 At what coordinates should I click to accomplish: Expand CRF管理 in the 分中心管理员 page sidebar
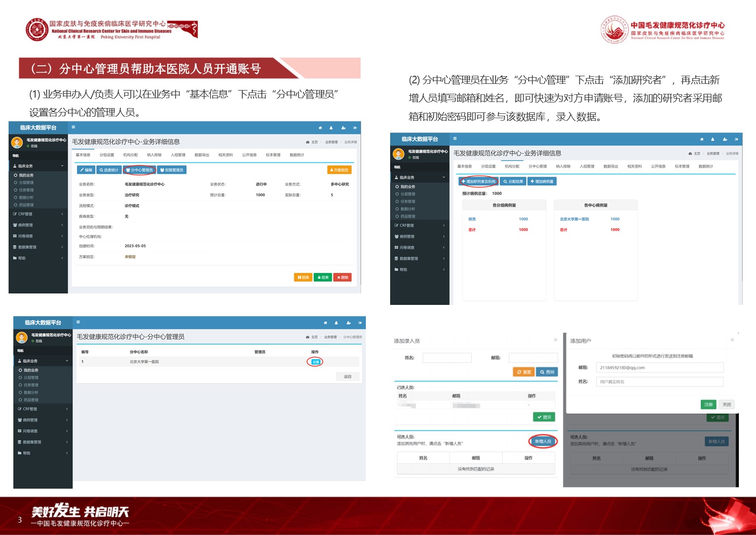[x=43, y=409]
